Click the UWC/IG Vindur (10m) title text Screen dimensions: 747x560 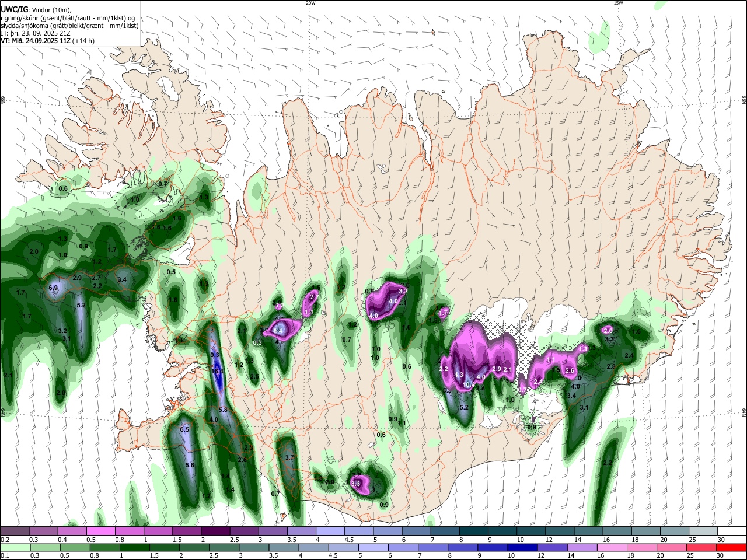pos(37,10)
